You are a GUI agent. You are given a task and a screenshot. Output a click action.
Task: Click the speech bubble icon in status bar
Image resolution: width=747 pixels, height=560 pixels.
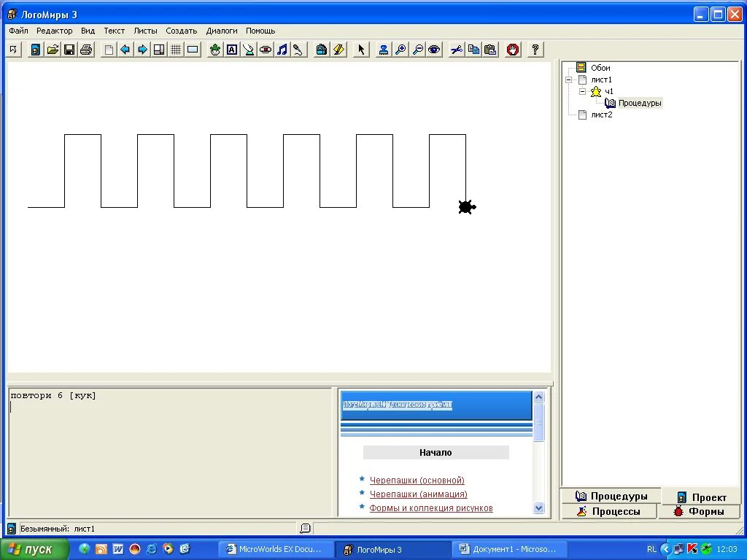point(305,528)
